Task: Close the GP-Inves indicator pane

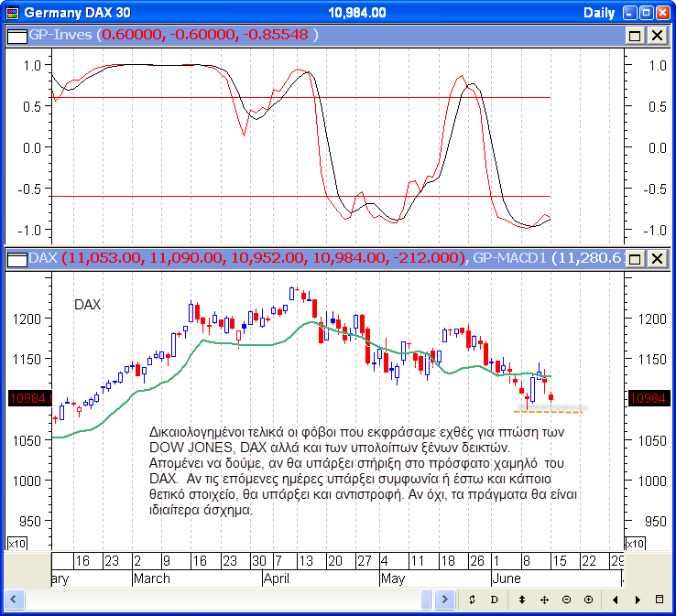Action: coord(657,36)
